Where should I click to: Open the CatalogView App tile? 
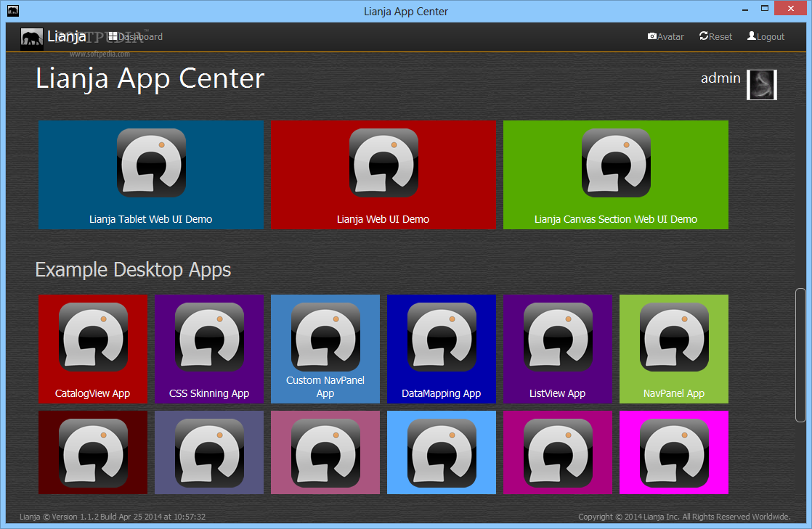93,349
